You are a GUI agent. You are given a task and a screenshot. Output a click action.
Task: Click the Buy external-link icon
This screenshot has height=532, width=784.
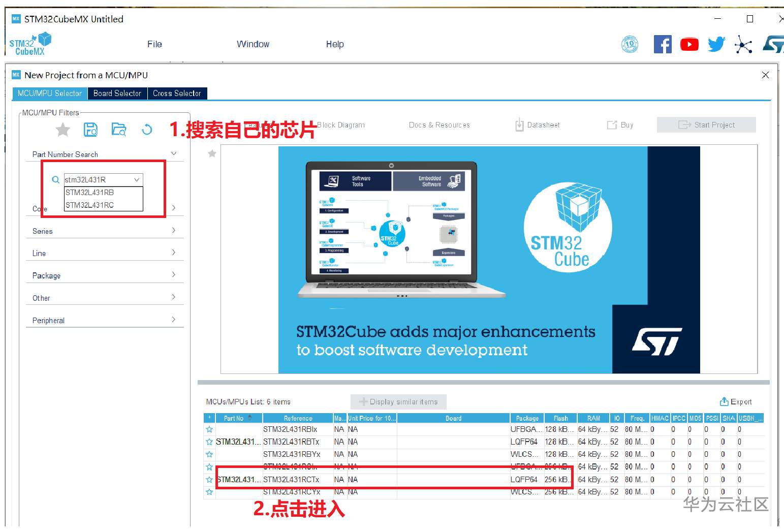[x=612, y=125]
